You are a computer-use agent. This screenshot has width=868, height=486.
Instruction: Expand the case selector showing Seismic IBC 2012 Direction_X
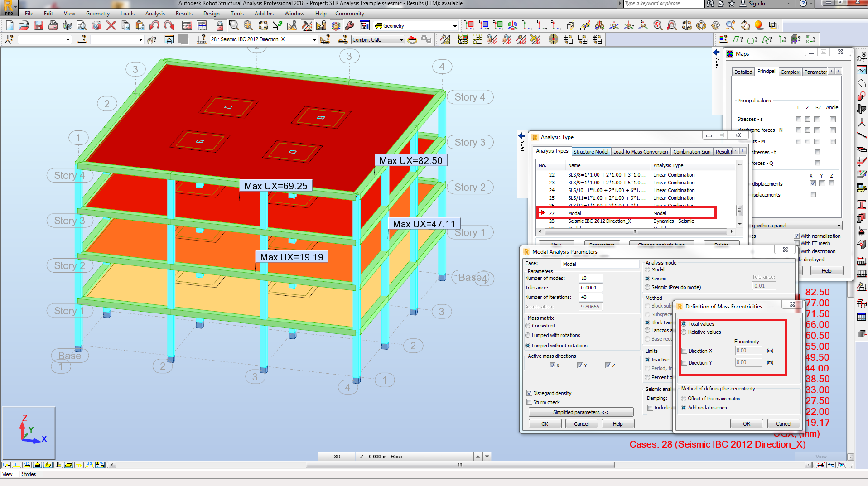click(x=313, y=39)
